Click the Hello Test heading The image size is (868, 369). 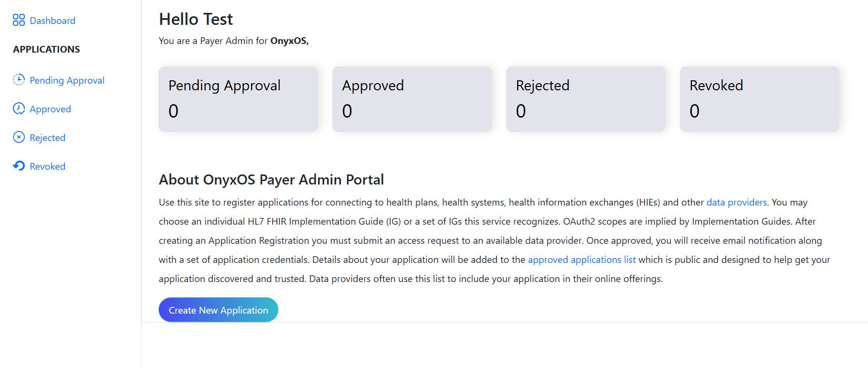pyautogui.click(x=196, y=19)
